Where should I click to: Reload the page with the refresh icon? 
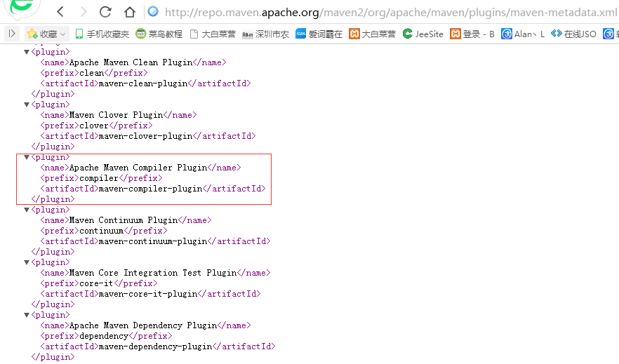105,12
